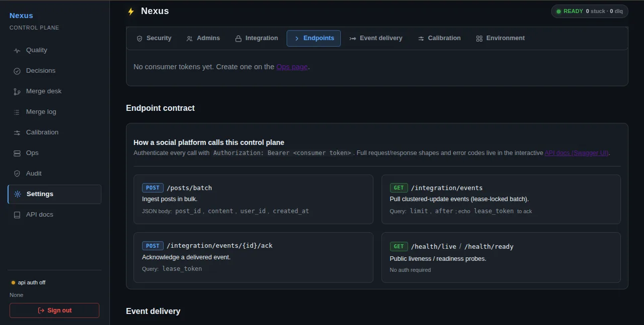
Task: Click the POST /posts/batch endpoint card
Action: pyautogui.click(x=253, y=199)
